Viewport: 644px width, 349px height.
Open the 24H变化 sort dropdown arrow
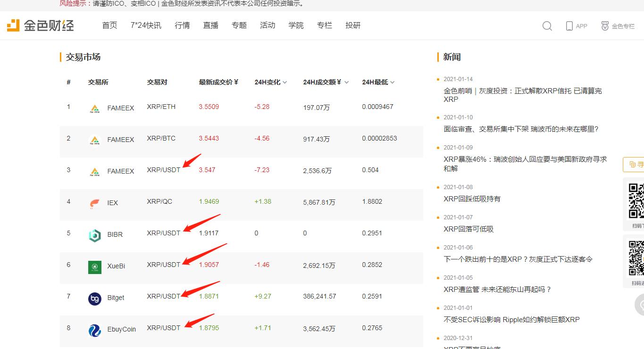[285, 82]
